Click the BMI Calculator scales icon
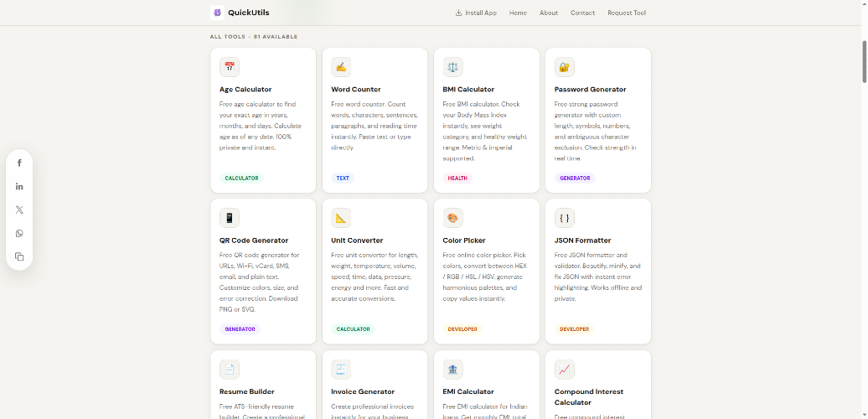Image resolution: width=868 pixels, height=419 pixels. [452, 67]
